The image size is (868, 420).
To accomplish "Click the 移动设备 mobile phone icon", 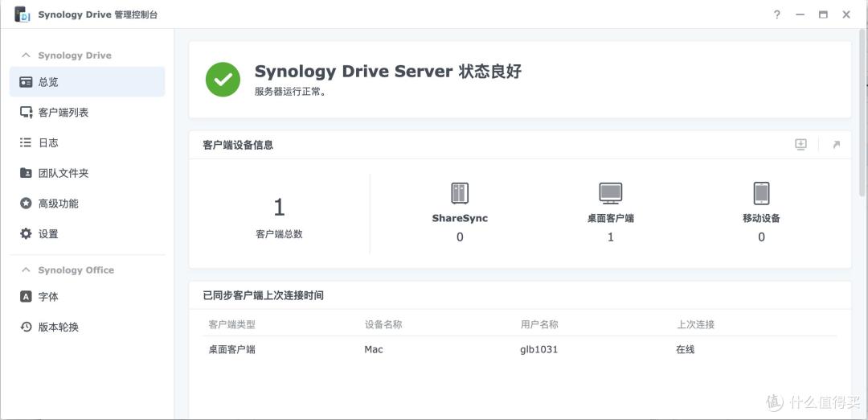I will (761, 193).
